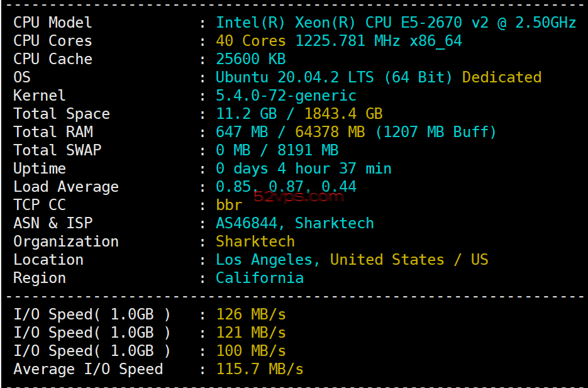Image resolution: width=588 pixels, height=388 pixels.
Task: Click '1225.781 MHz x86_64' text
Action: (x=379, y=41)
